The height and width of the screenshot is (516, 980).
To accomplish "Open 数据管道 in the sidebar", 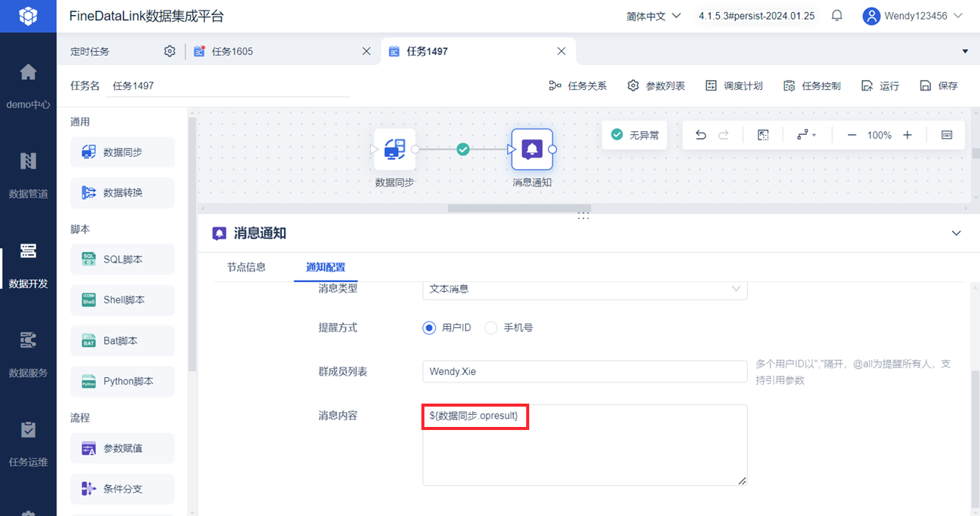I will 28,176.
